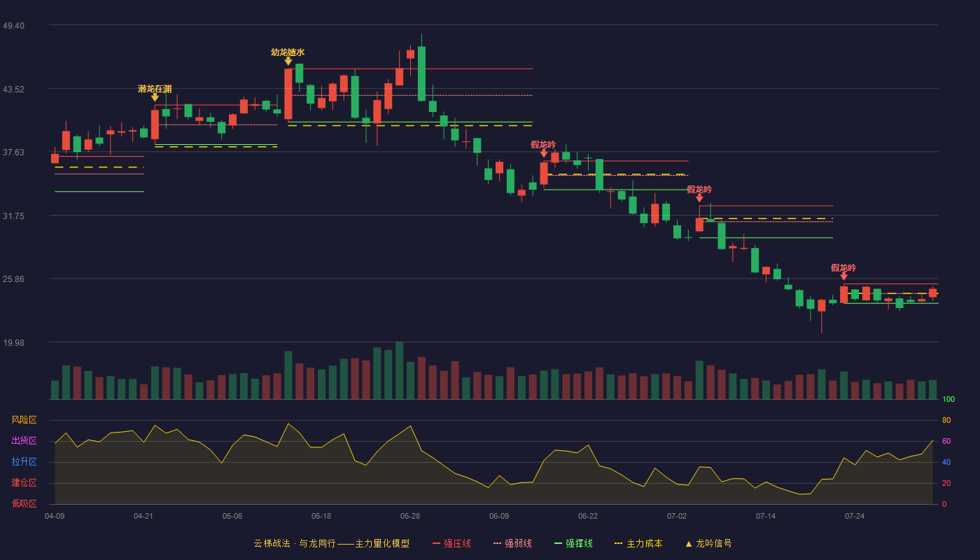
Task: Toggle the 主力成本 legend series
Action: pyautogui.click(x=638, y=543)
